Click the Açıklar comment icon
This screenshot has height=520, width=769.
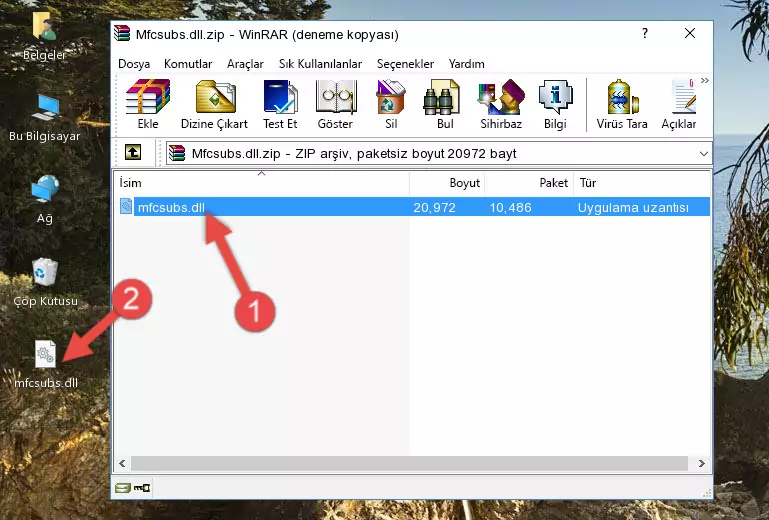click(x=679, y=104)
